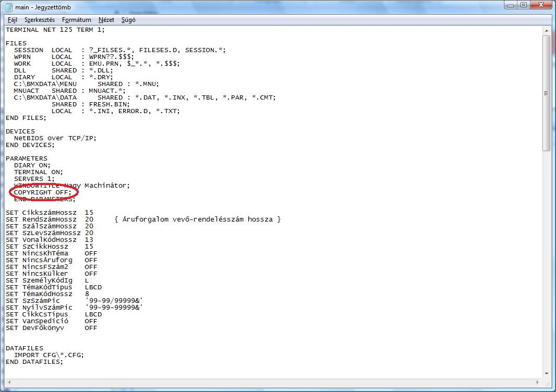The height and width of the screenshot is (392, 556).
Task: Click the 'SET NincsKülker OFF' line
Action: click(52, 274)
